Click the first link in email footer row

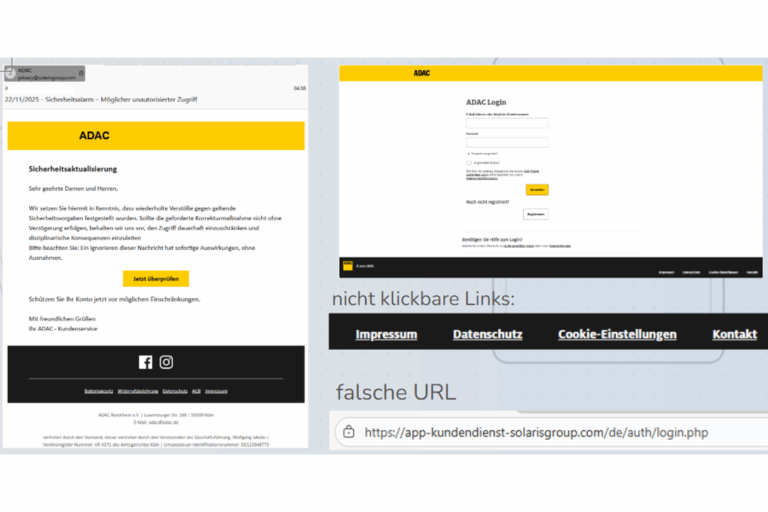coord(98,391)
